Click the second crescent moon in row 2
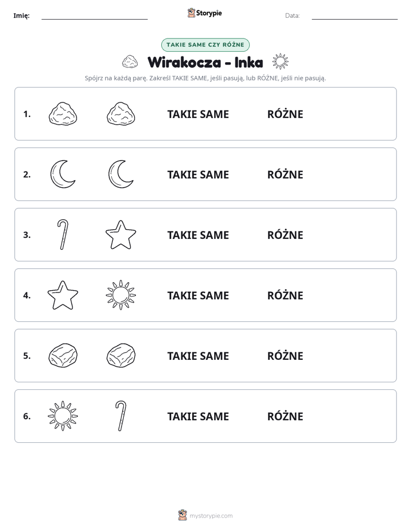 coord(121,174)
